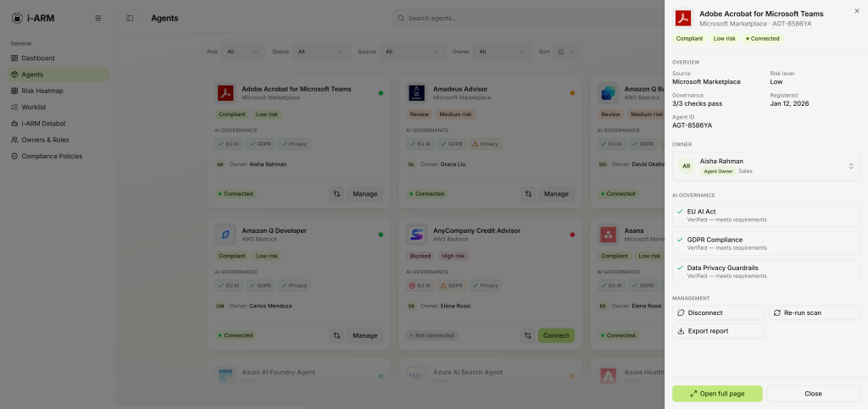Click the search magnifier icon

[x=401, y=19]
